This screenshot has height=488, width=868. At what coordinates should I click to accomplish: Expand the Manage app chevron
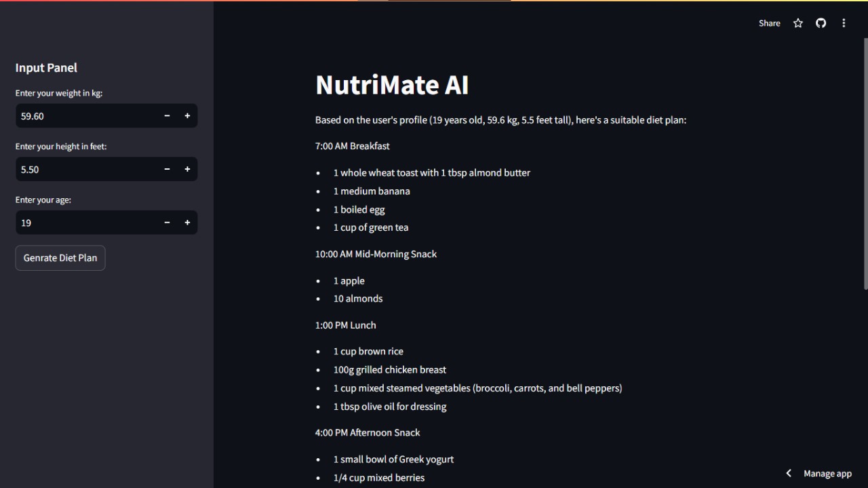click(x=789, y=473)
